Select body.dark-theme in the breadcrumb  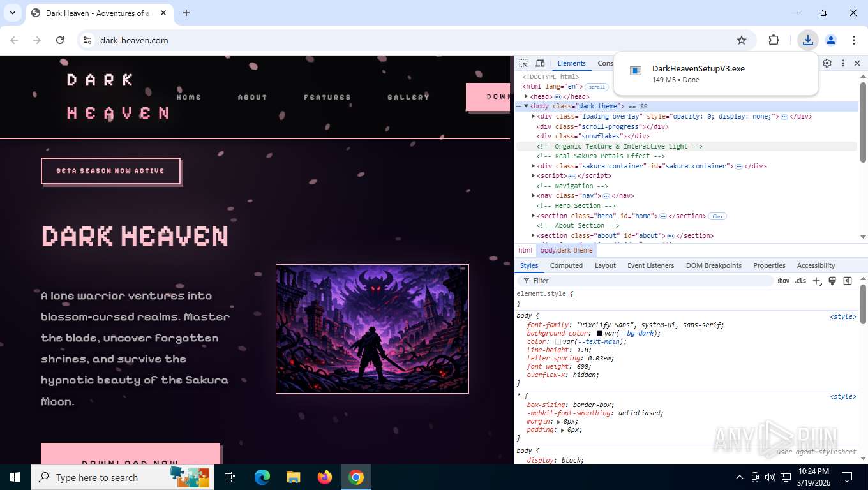tap(566, 250)
